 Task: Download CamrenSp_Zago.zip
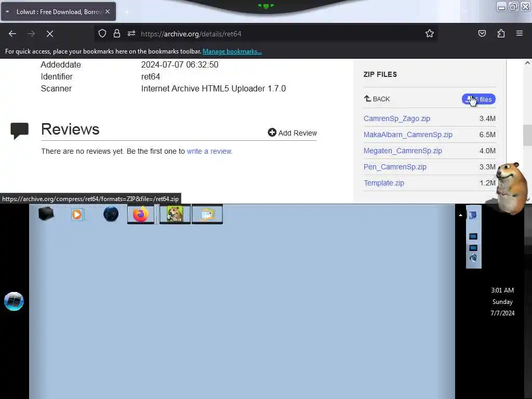(x=397, y=119)
